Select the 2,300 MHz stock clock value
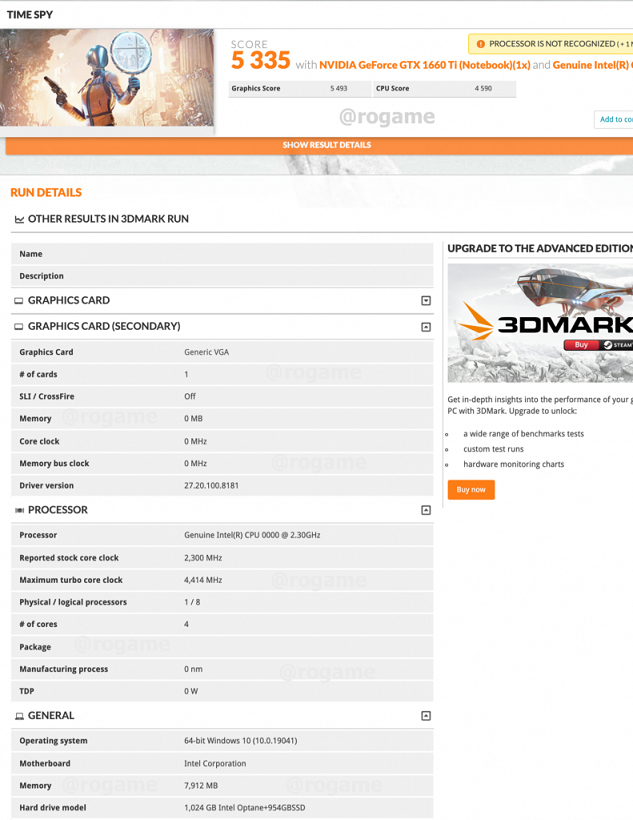This screenshot has height=820, width=633. 203,558
